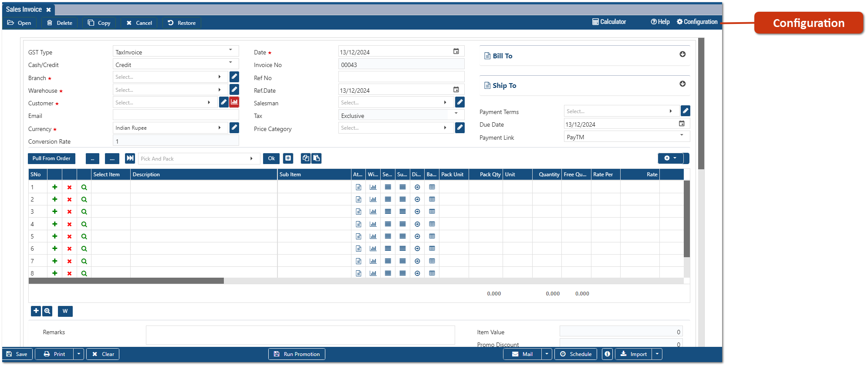Search items with row 3 magnifier icon

click(84, 212)
